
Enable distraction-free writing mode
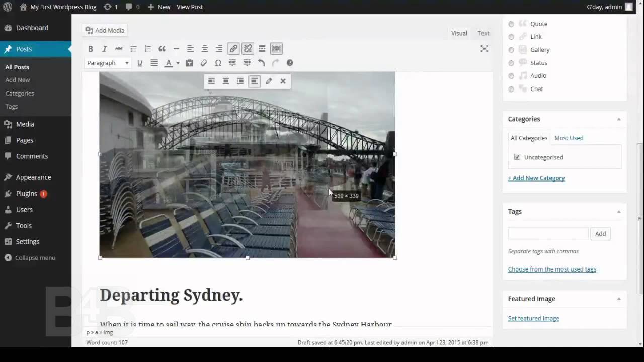[484, 49]
